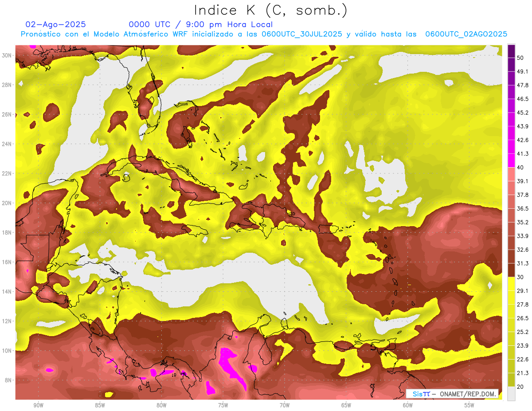
Task: Click the legend value 33.9
Action: click(523, 236)
